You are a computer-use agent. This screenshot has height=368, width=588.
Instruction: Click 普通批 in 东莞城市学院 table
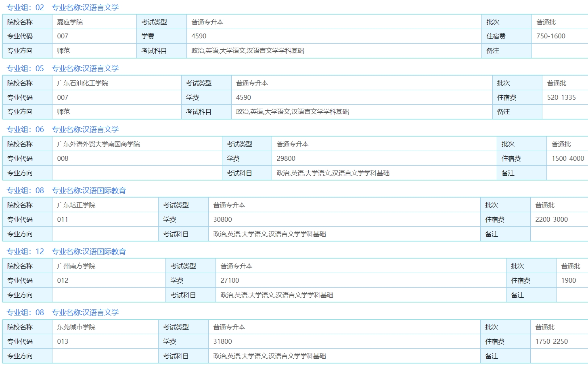point(545,327)
